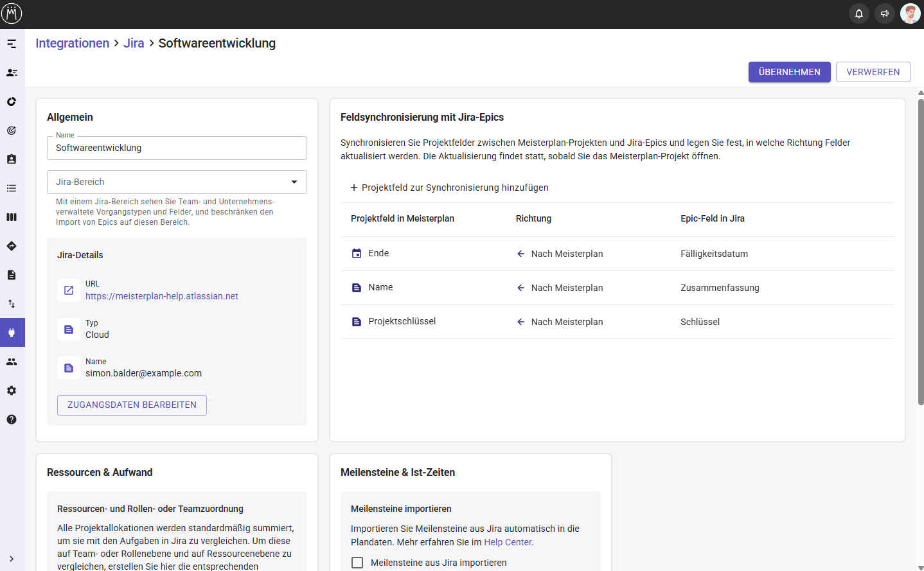Open the bulleted list sidebar icon
924x571 pixels.
coord(12,188)
